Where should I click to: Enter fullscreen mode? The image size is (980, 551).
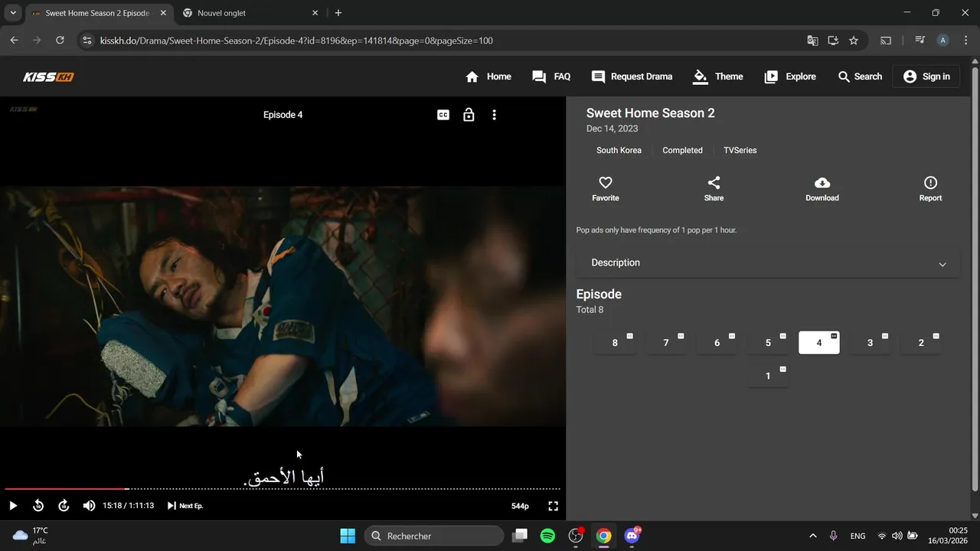(x=553, y=506)
